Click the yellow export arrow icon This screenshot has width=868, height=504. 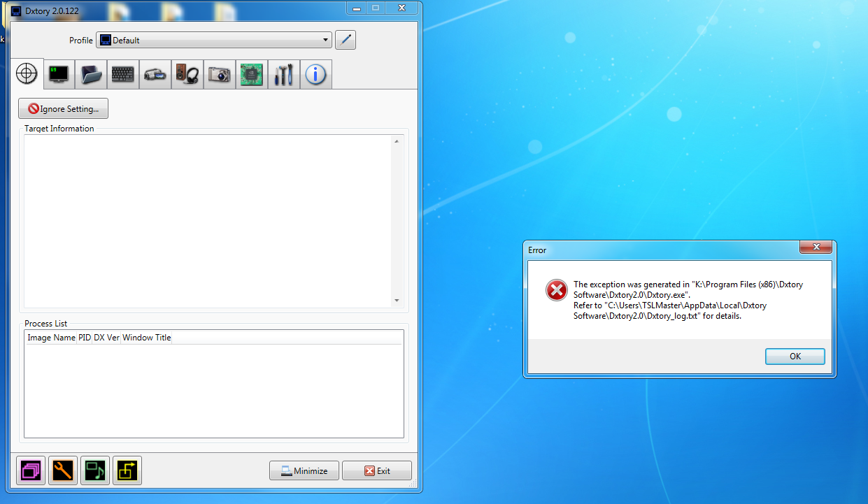tap(127, 470)
